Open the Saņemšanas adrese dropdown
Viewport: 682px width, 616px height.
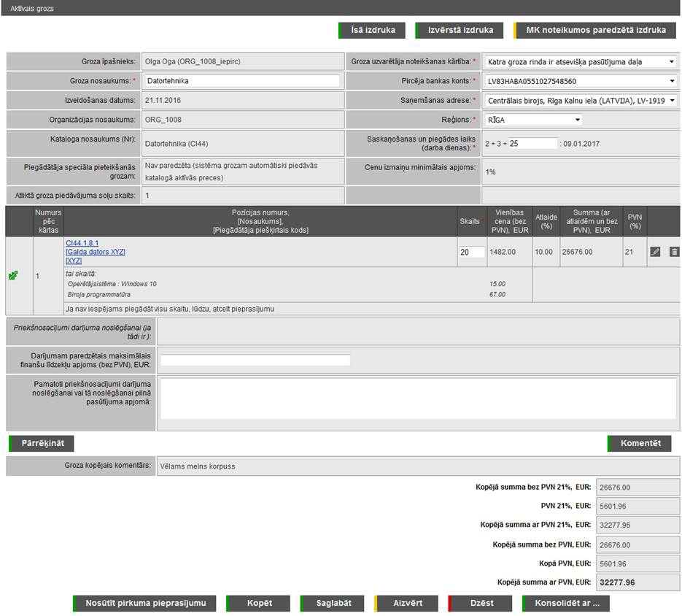click(581, 100)
